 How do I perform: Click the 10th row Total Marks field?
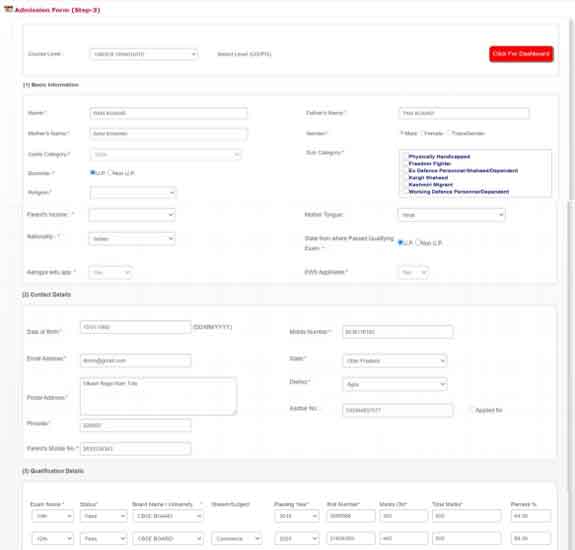466,516
